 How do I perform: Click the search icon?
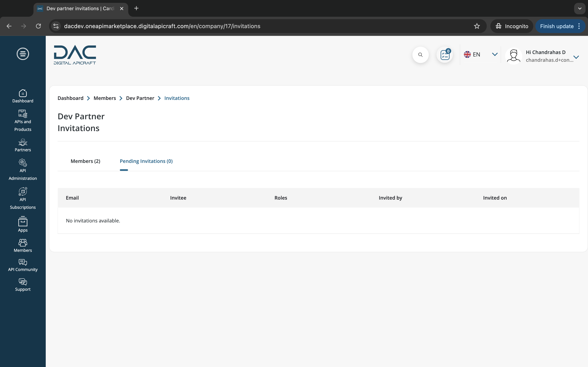[x=420, y=55]
